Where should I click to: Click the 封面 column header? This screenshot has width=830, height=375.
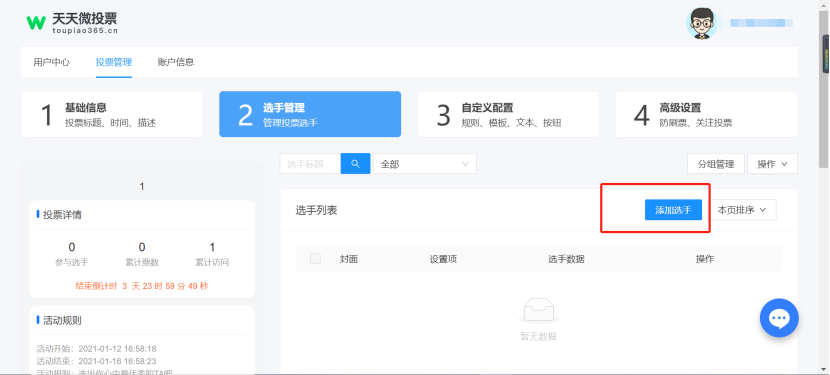click(x=349, y=259)
